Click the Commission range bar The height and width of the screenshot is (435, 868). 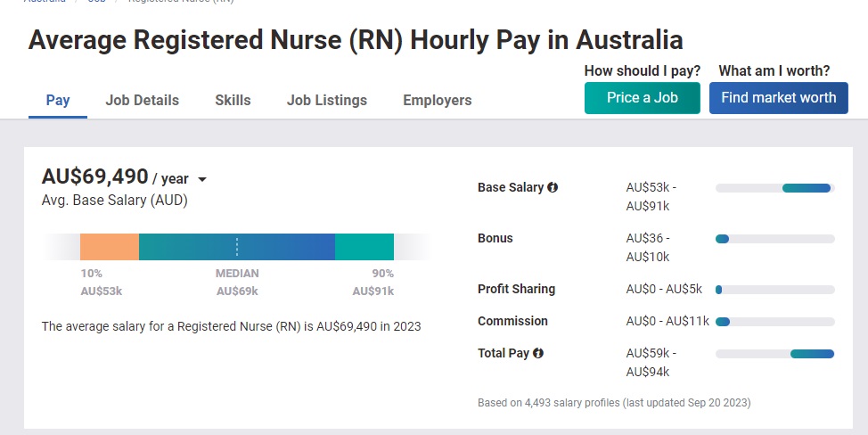pos(775,322)
